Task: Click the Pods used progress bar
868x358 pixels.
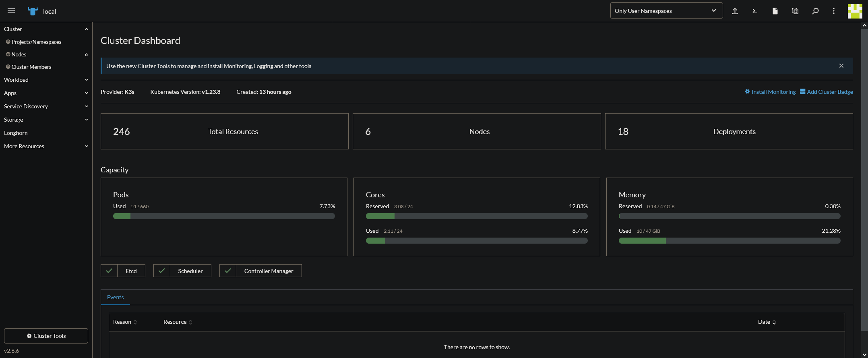Action: point(224,216)
